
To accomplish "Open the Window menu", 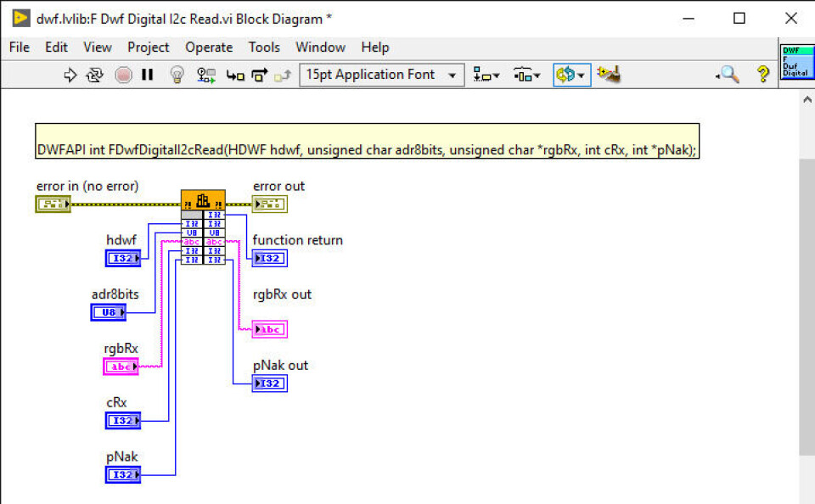I will pyautogui.click(x=320, y=48).
